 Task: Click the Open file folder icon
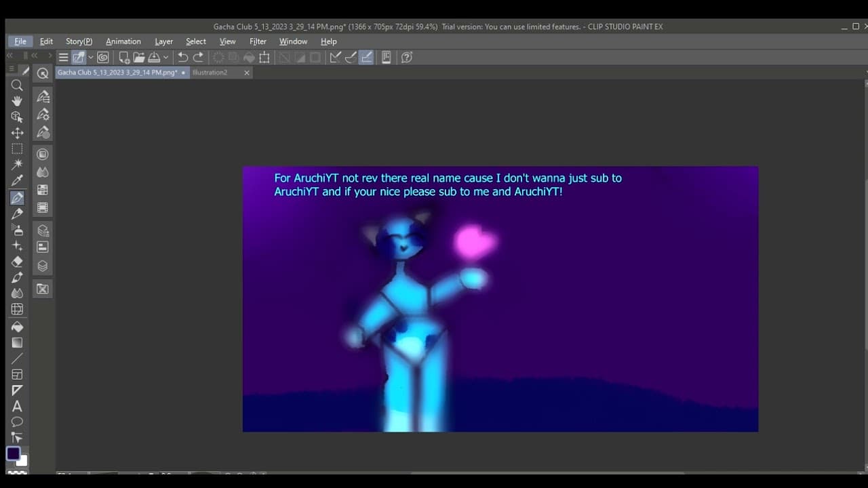point(139,58)
